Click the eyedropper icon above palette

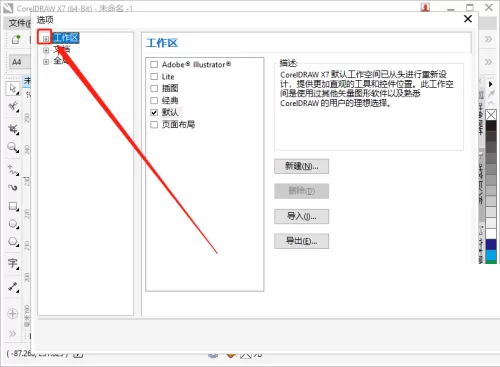[x=491, y=94]
